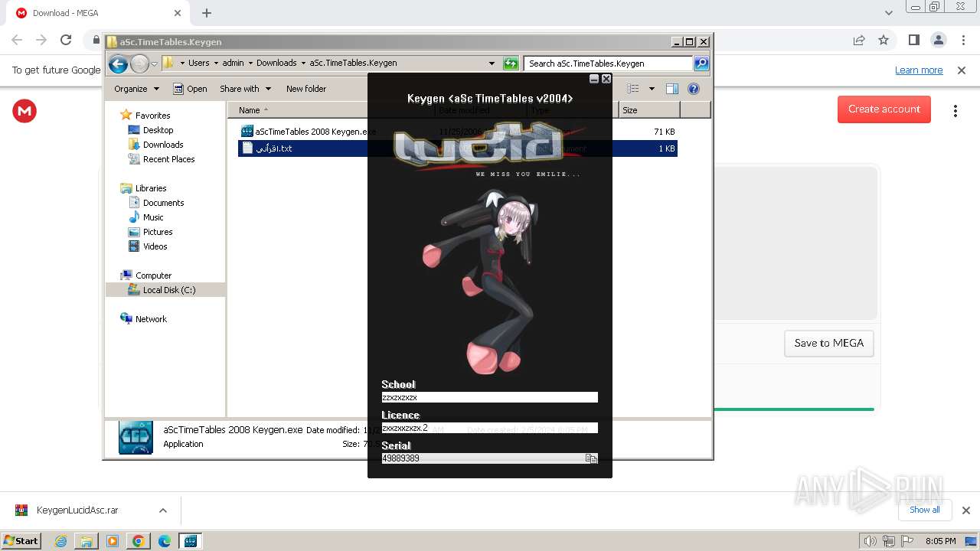
Task: Open Favorites in the navigation pane
Action: click(x=152, y=116)
